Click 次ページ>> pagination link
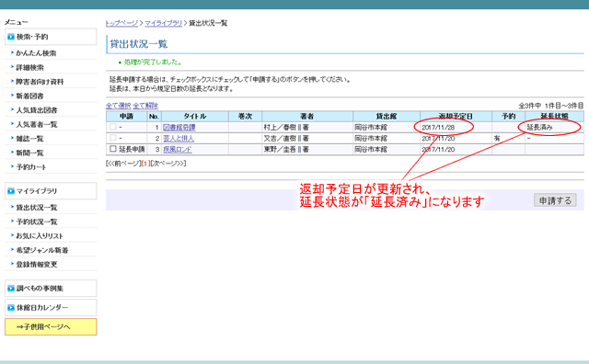The width and height of the screenshot is (589, 364). point(167,164)
